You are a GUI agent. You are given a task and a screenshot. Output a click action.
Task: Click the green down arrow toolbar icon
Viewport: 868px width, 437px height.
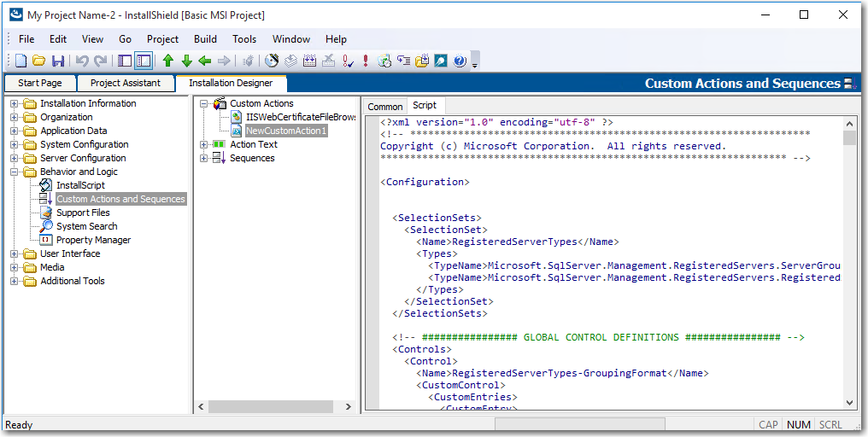click(186, 61)
